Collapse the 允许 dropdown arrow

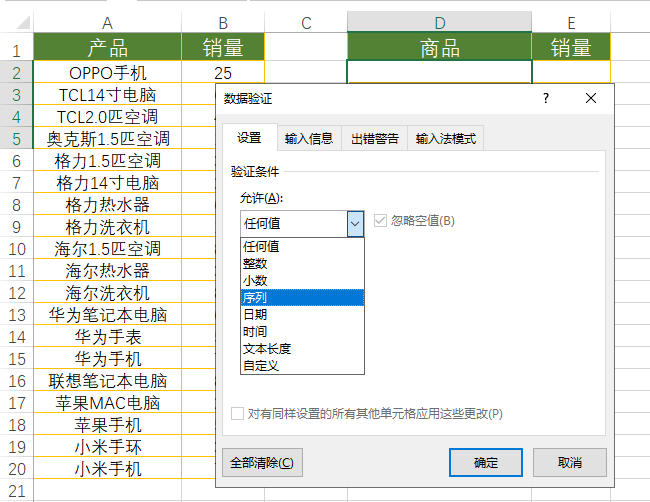click(355, 224)
